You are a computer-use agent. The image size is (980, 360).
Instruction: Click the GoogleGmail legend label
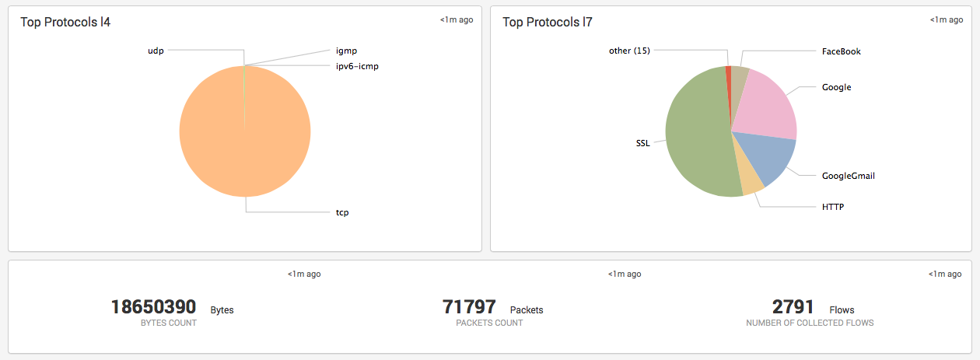click(849, 176)
